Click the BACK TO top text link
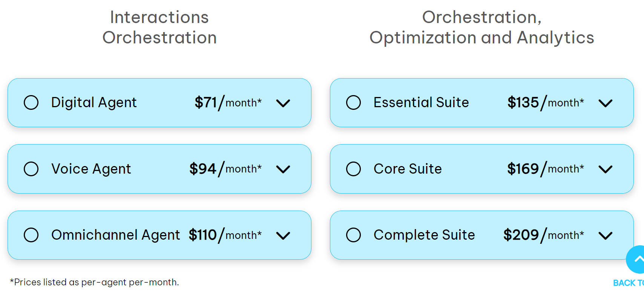The width and height of the screenshot is (644, 294). click(x=628, y=283)
